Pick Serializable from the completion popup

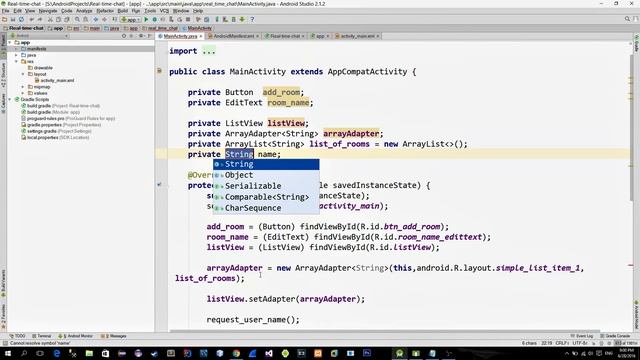click(266, 186)
